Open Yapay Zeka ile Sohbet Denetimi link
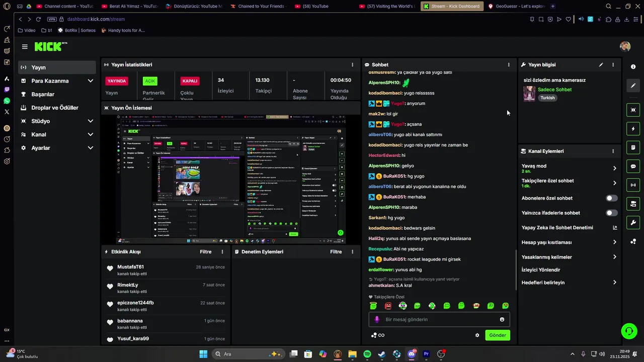This screenshot has height=362, width=644. [x=569, y=228]
